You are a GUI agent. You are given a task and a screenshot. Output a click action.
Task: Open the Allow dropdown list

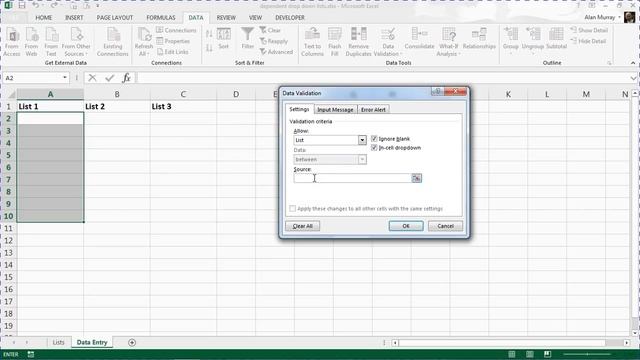[x=362, y=140]
